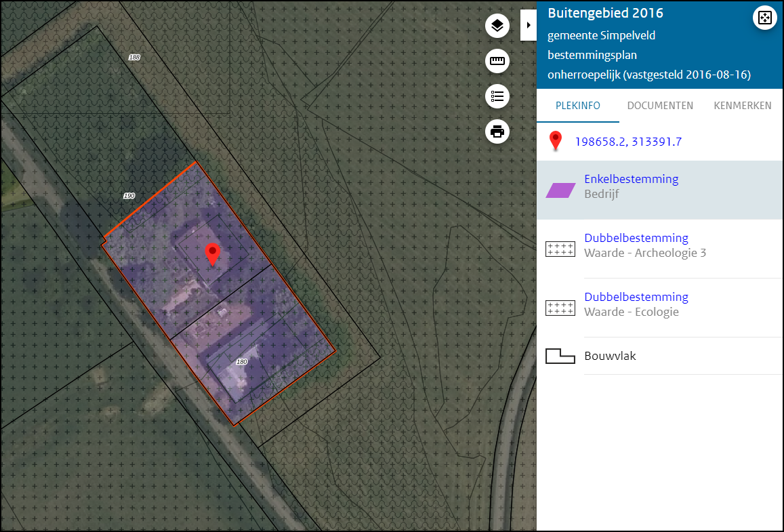784x532 pixels.
Task: Open the legend list
Action: (497, 96)
